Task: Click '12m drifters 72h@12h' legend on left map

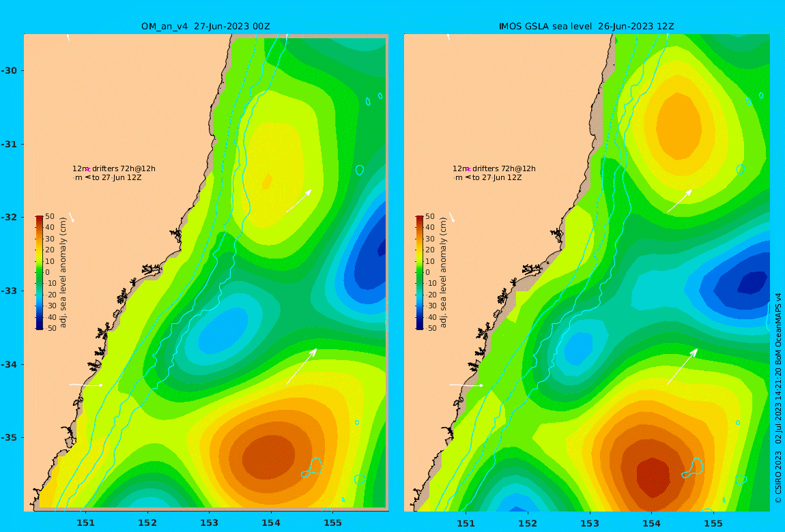Action: point(113,169)
